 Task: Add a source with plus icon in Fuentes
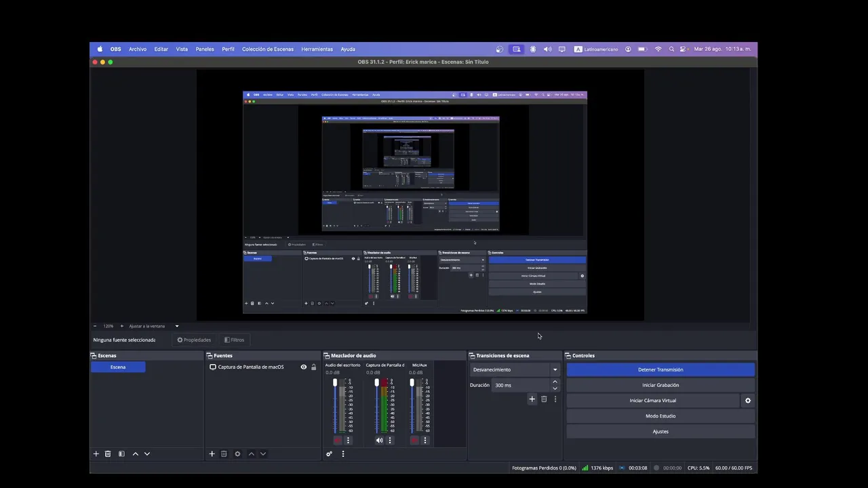pos(212,454)
